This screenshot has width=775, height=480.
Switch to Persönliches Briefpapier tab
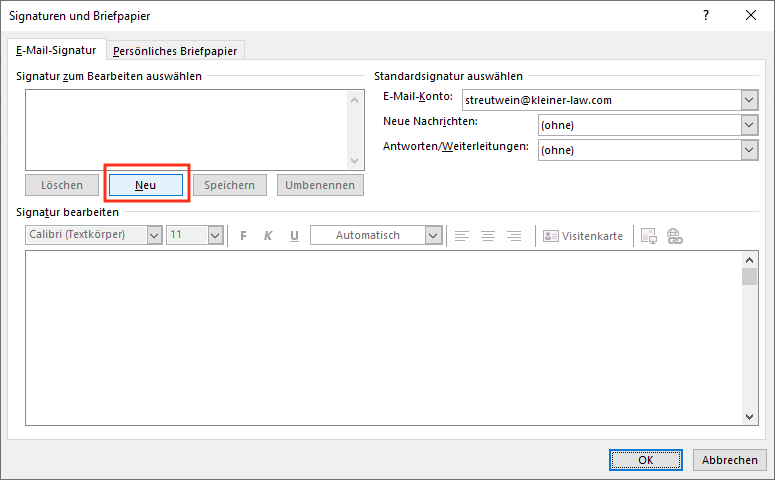click(176, 51)
